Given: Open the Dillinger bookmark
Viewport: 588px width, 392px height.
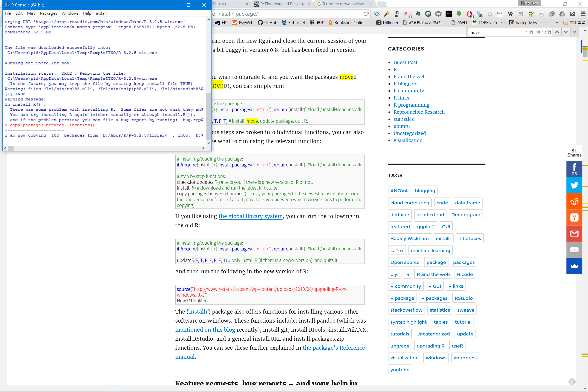Looking at the screenshot, I should [387, 23].
